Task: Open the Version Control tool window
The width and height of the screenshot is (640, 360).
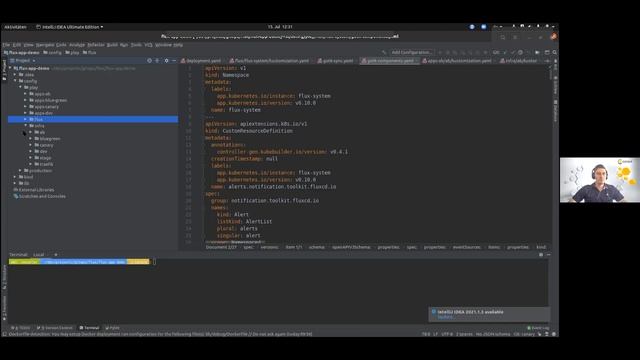Action: pos(55,328)
